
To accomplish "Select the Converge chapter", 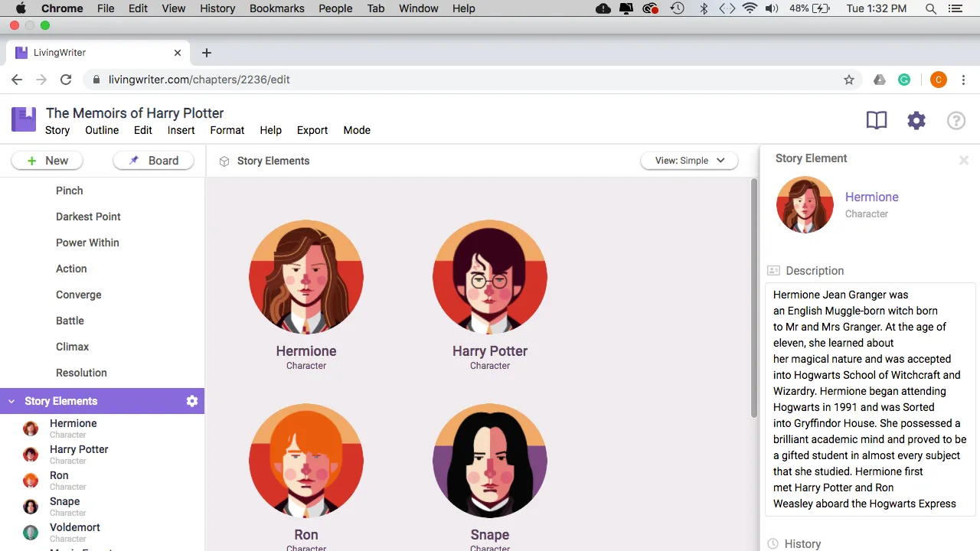I will pos(79,295).
